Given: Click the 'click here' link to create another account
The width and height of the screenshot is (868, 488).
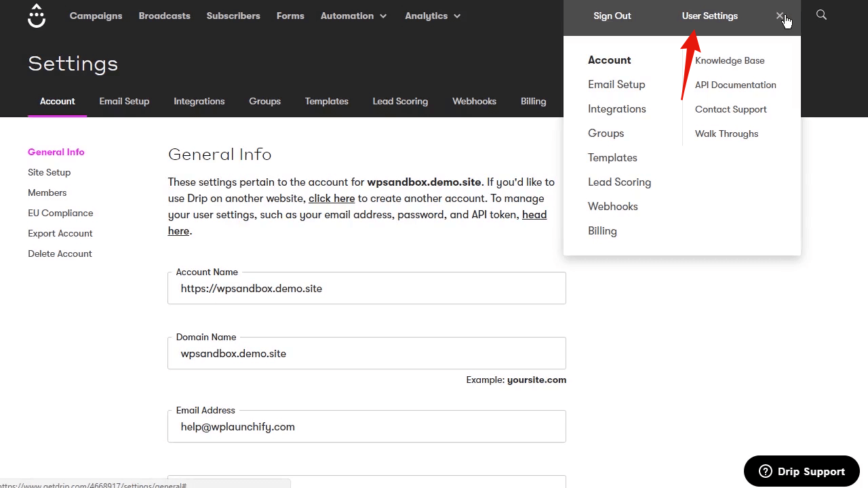Looking at the screenshot, I should (332, 198).
